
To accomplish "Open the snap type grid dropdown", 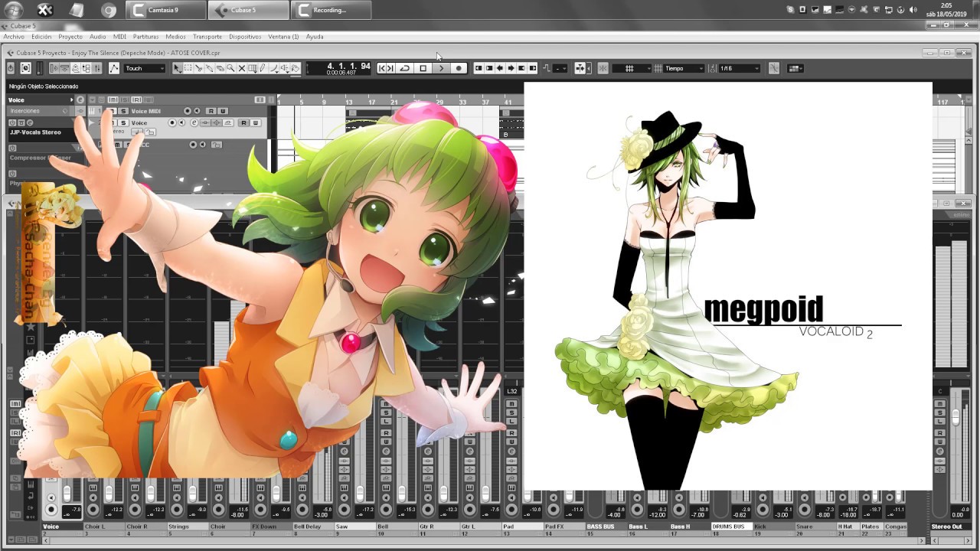I will (632, 68).
